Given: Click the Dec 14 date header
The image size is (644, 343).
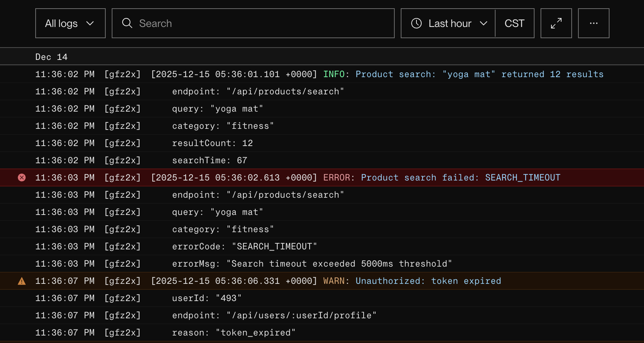Looking at the screenshot, I should [x=51, y=57].
